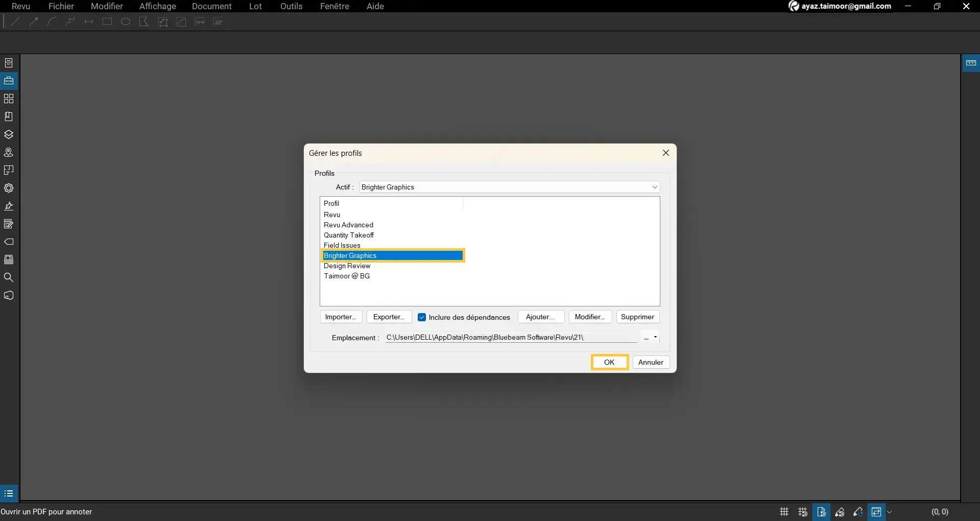The image size is (980, 521).
Task: Open the Markups list panel at bottom left
Action: coord(9,493)
